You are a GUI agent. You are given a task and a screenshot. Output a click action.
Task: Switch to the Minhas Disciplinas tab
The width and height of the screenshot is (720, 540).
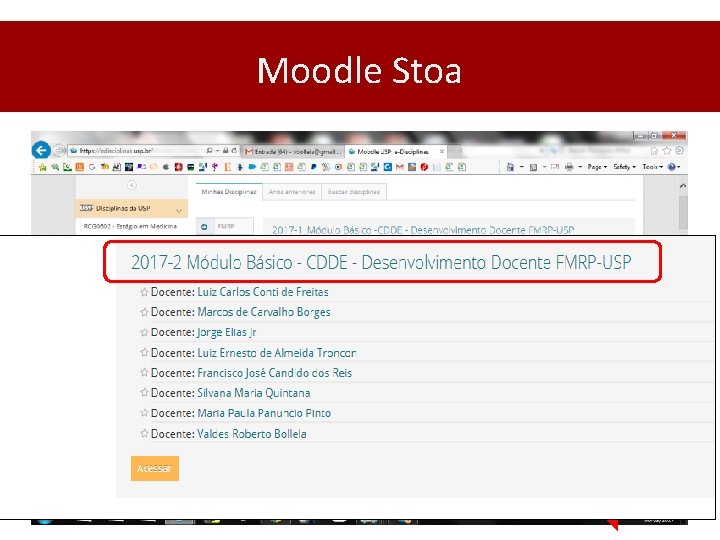[229, 192]
